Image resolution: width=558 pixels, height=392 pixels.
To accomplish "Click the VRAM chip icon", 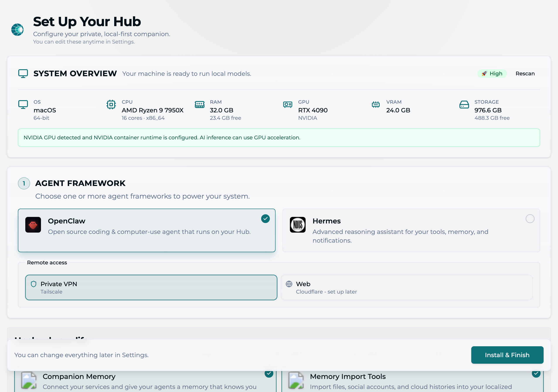I will pos(376,105).
